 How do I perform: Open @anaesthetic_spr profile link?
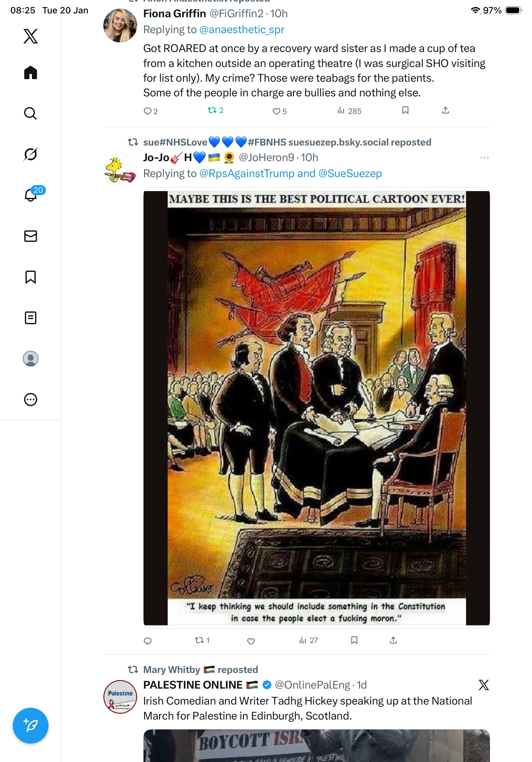point(241,30)
